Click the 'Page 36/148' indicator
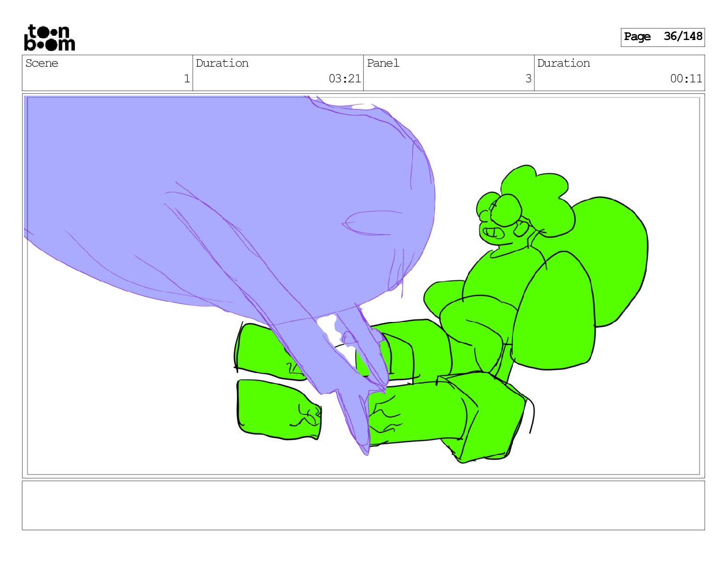The height and width of the screenshot is (563, 728). click(x=662, y=37)
